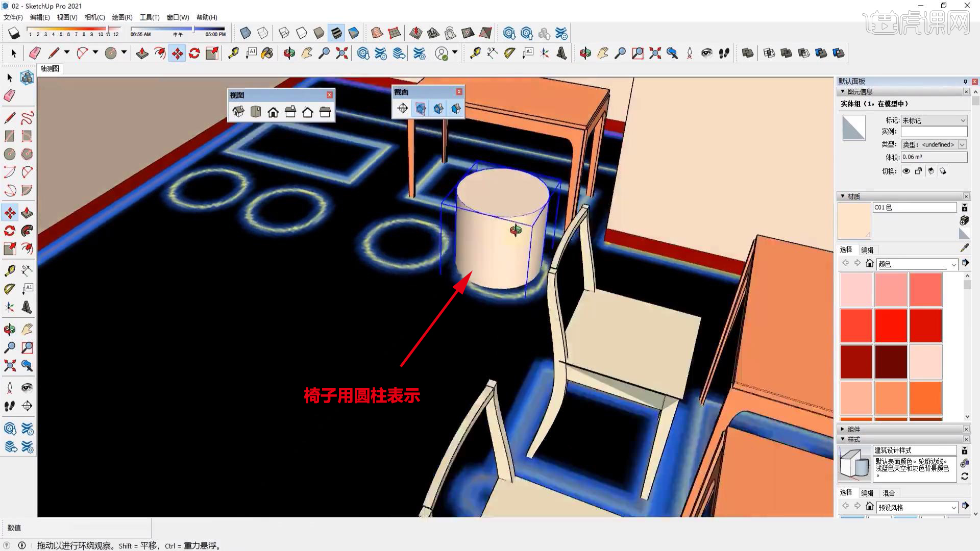This screenshot has width=980, height=551.
Task: Click the Iso view icon in 视图 panel
Action: coord(238,112)
